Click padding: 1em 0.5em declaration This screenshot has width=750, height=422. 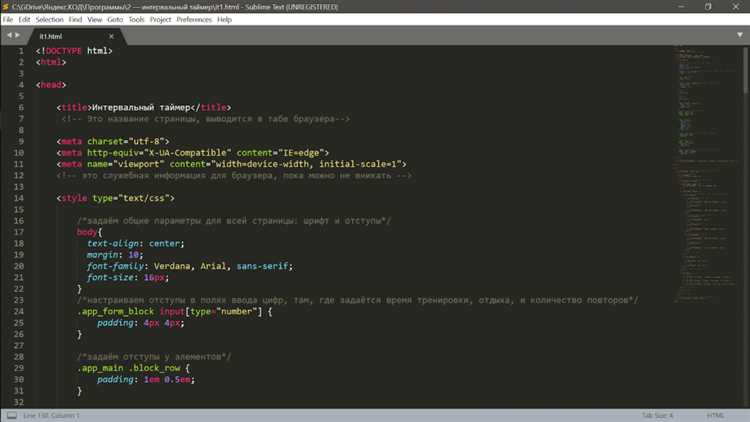146,379
